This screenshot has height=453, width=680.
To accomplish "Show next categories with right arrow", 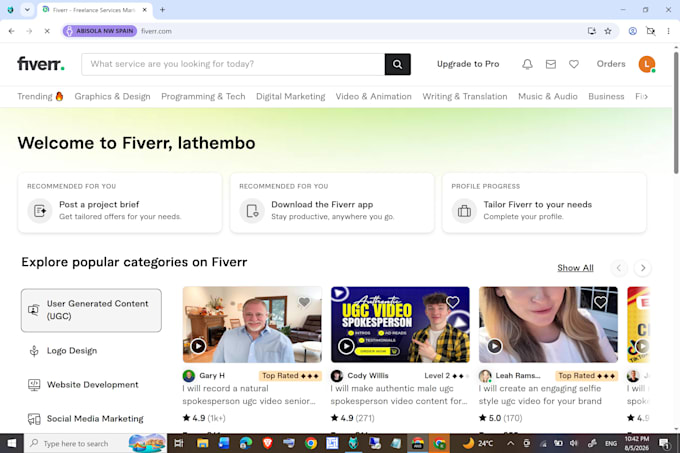I will tap(643, 268).
